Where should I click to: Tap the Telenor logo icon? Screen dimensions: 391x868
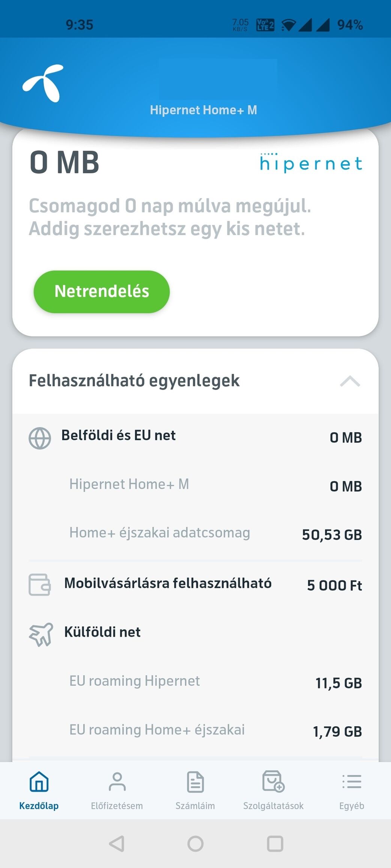[43, 83]
